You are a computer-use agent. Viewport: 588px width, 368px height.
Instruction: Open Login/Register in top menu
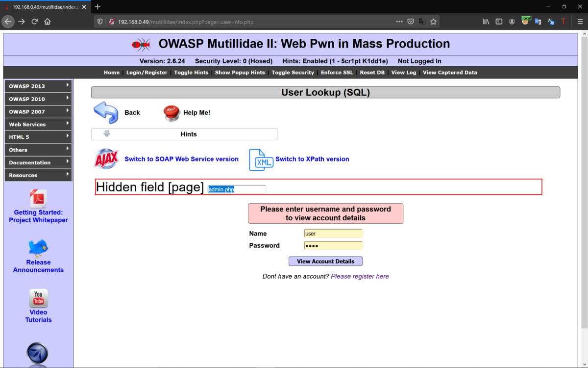[x=147, y=73]
